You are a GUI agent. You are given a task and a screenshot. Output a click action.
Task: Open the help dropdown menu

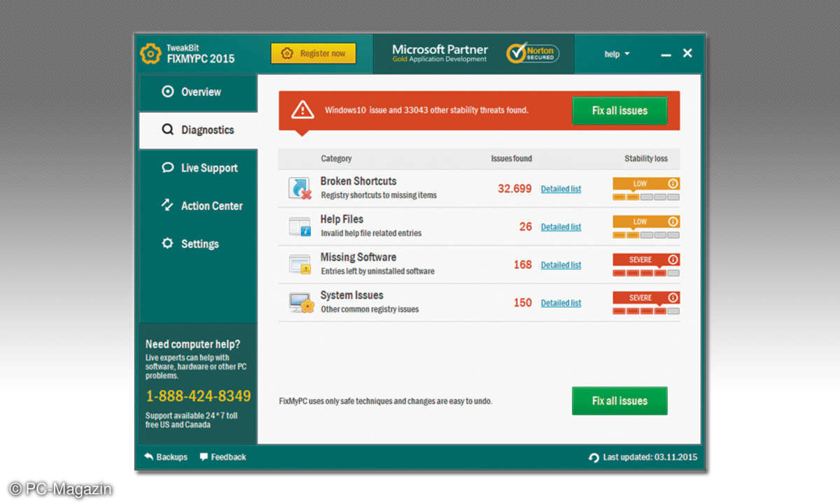617,54
